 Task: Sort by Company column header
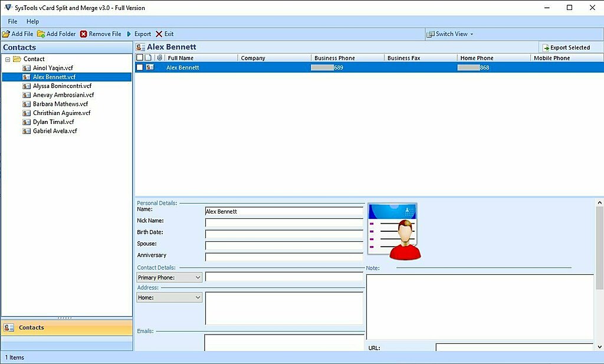pyautogui.click(x=274, y=58)
